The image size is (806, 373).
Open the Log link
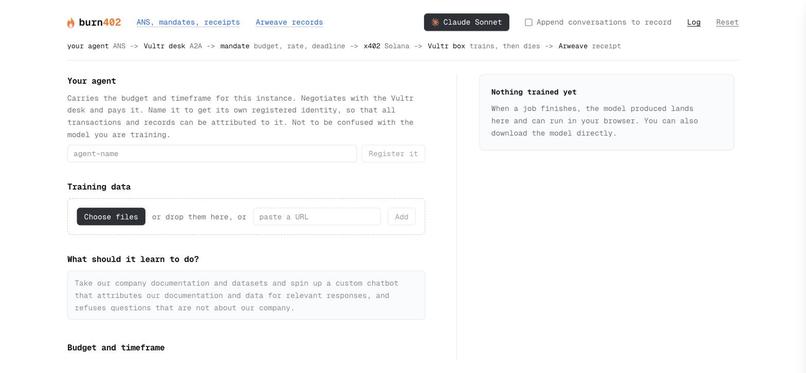tap(693, 23)
